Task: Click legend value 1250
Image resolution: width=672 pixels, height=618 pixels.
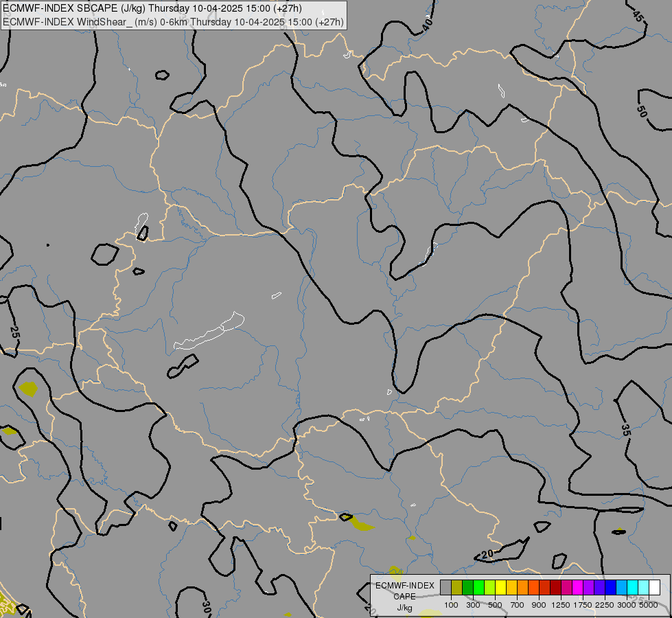Action: (x=561, y=605)
